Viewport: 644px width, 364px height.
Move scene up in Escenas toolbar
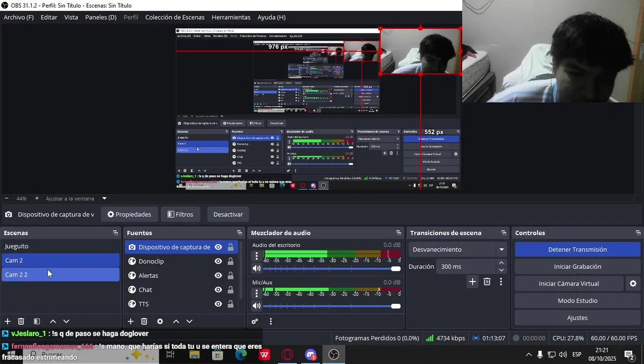(53, 322)
